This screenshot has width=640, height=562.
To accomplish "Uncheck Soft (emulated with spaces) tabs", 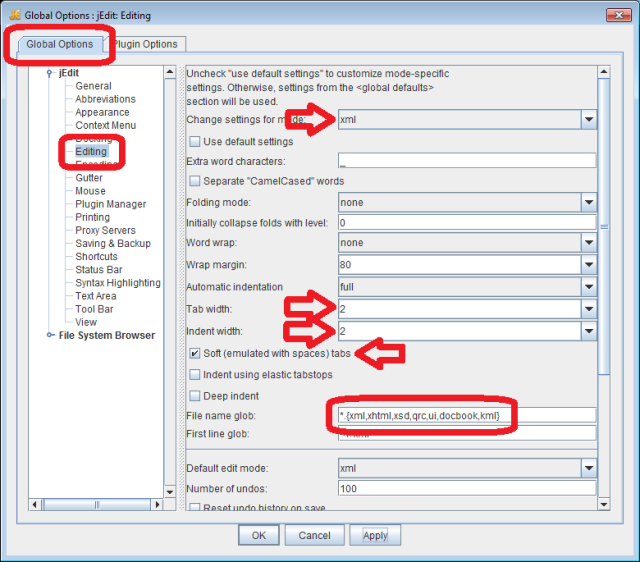I will (195, 354).
